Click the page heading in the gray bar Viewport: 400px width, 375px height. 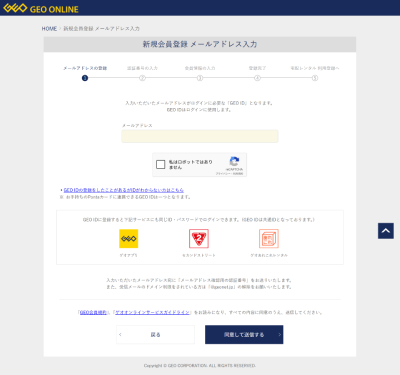200,44
